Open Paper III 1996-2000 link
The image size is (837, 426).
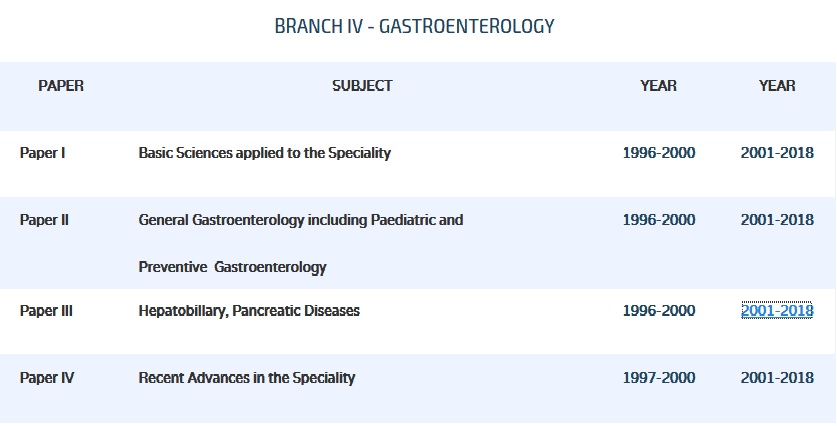click(x=658, y=311)
